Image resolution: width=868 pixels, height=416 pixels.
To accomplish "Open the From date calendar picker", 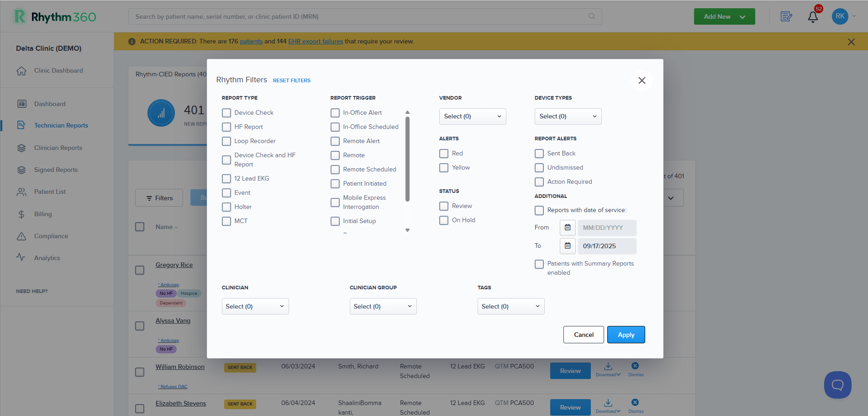I will pos(568,228).
